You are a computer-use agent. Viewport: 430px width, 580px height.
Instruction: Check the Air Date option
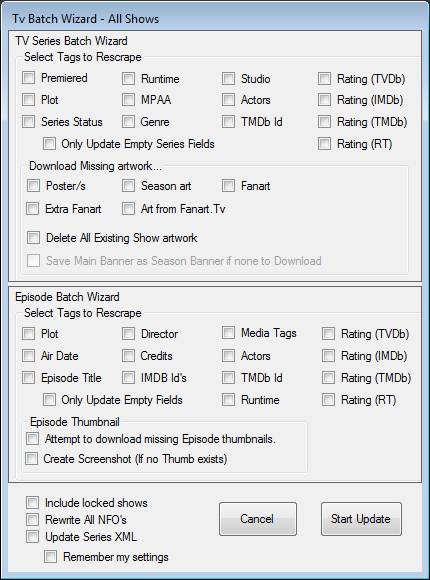(x=28, y=356)
